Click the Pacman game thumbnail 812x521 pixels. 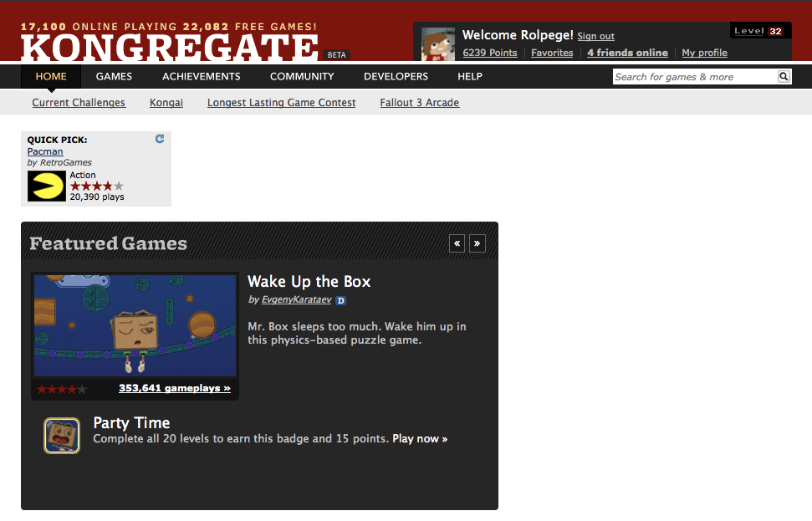47,186
